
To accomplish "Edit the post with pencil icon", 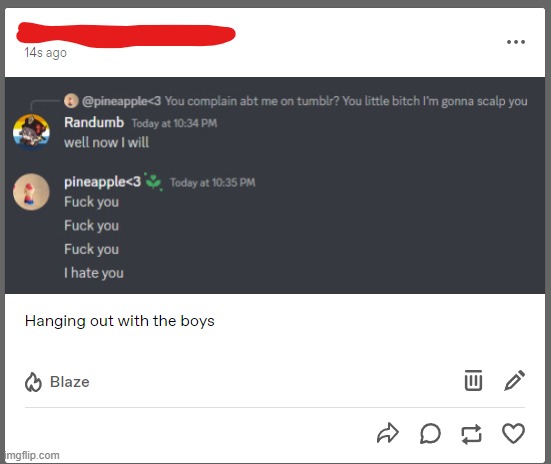I will (x=514, y=380).
